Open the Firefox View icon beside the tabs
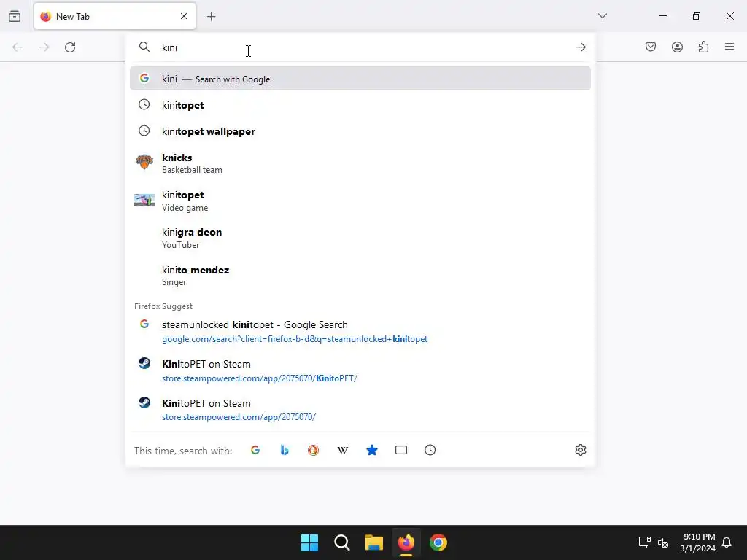This screenshot has height=560, width=747. 15,16
